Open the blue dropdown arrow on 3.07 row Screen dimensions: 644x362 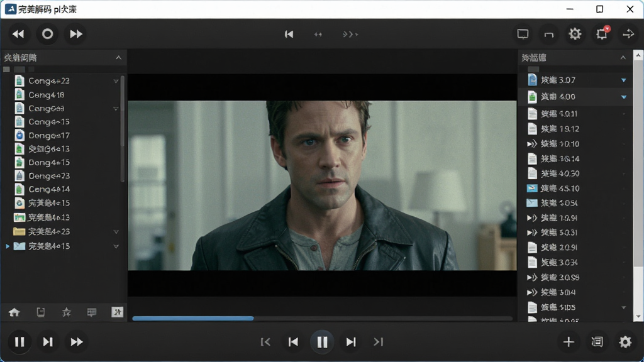[x=623, y=80]
